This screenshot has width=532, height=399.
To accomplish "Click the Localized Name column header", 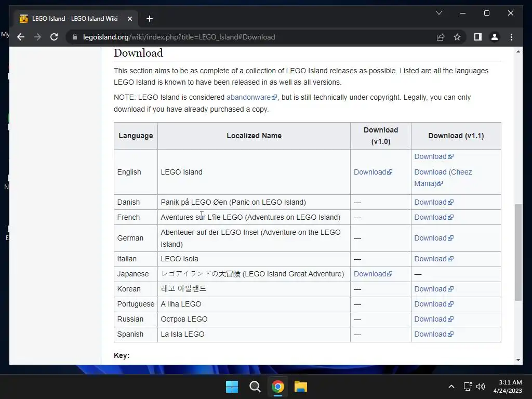I will [x=254, y=136].
